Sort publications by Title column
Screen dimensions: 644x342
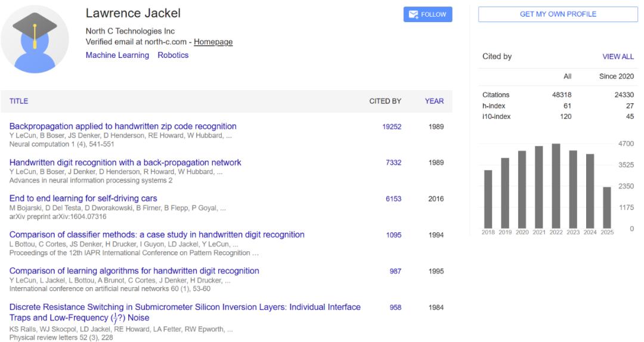(19, 101)
